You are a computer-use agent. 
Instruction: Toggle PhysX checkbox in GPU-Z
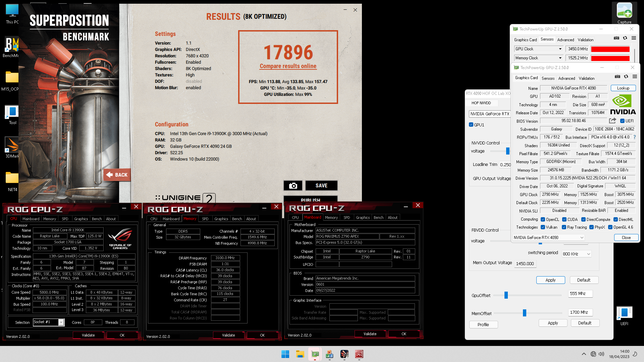[591, 227]
